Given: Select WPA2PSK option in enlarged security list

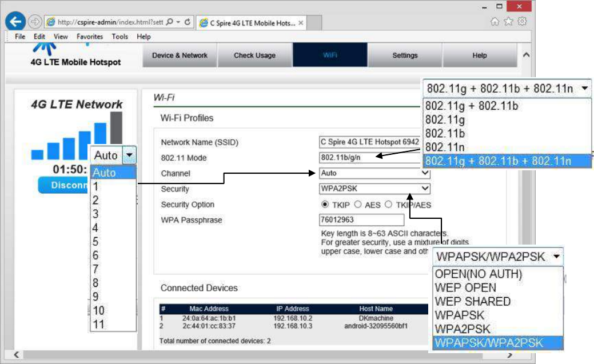Looking at the screenshot, I should click(498, 329).
